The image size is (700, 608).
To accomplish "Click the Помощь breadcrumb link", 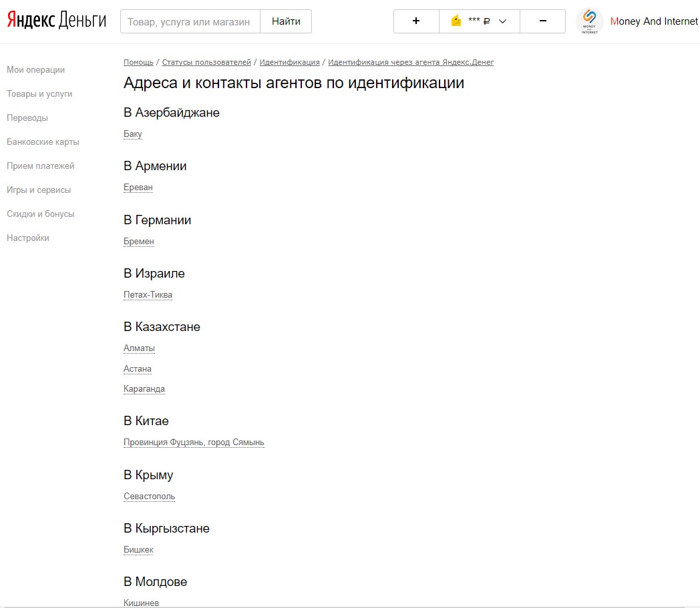I will [138, 62].
